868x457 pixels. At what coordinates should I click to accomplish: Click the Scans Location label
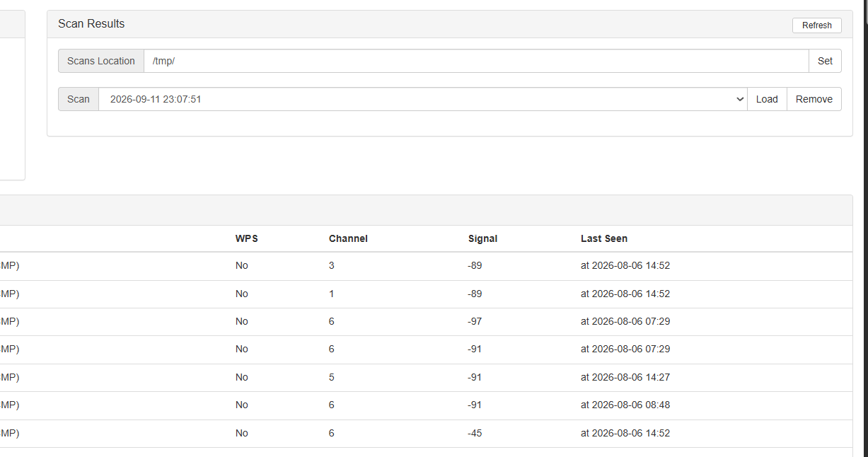(101, 61)
